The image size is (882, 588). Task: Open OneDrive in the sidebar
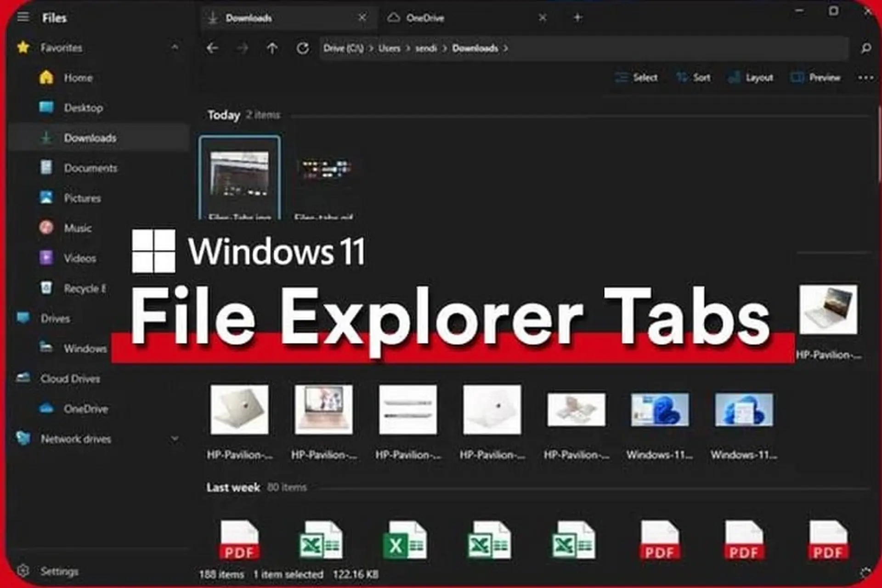click(x=86, y=409)
